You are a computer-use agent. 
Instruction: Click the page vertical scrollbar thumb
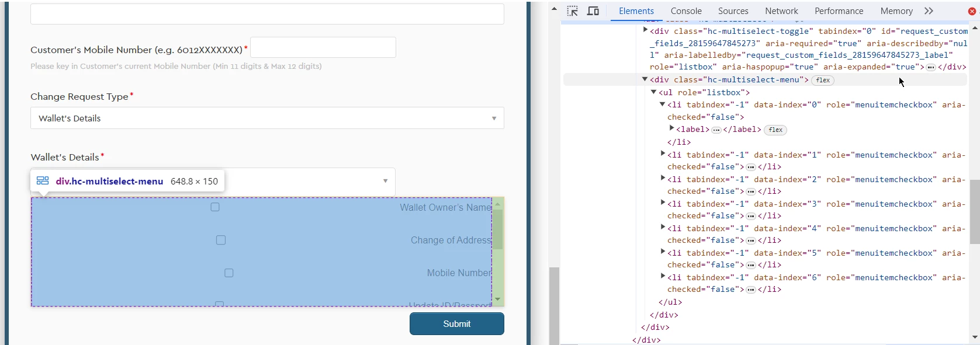[554, 306]
